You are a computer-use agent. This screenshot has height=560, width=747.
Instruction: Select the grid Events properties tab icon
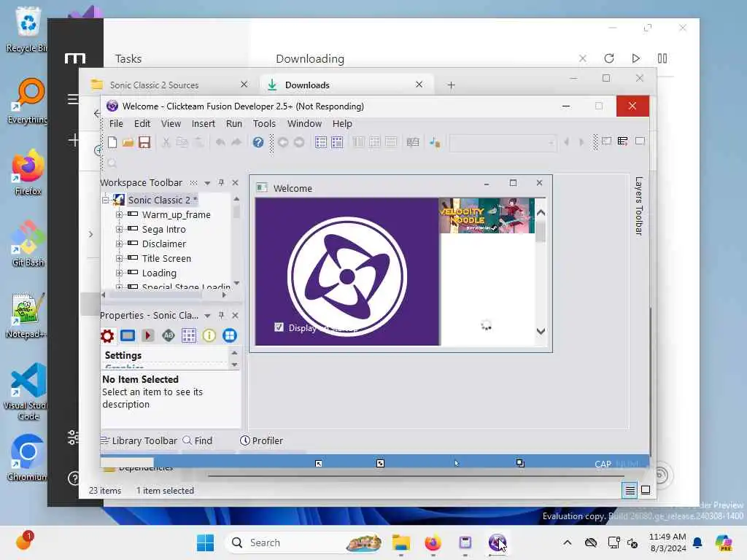pyautogui.click(x=189, y=335)
